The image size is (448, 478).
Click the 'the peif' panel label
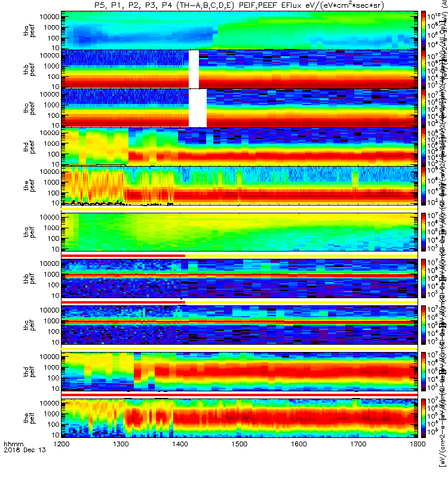[x=29, y=418]
